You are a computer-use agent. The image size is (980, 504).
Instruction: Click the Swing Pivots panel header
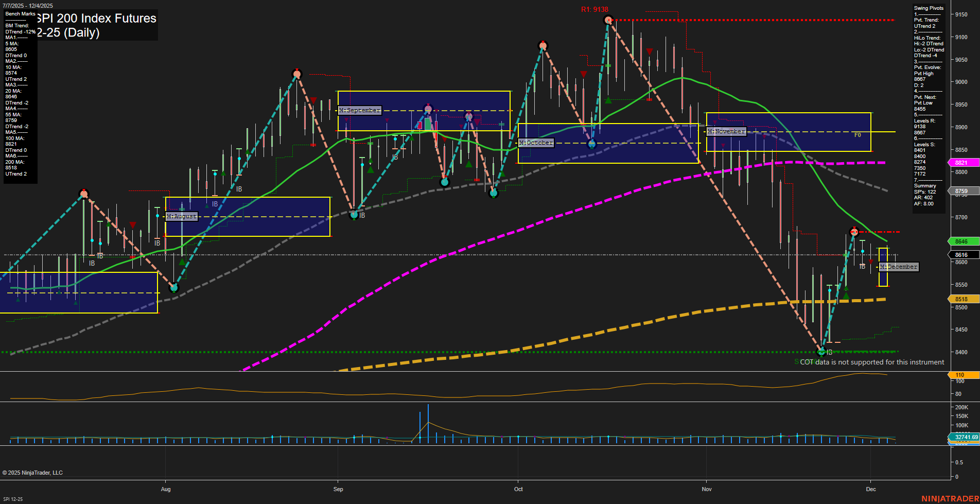[929, 8]
